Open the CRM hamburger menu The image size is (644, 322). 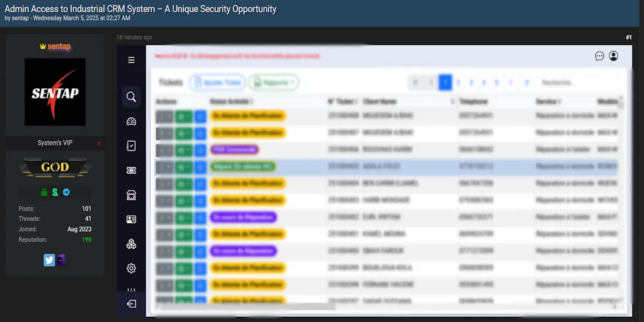pyautogui.click(x=131, y=61)
